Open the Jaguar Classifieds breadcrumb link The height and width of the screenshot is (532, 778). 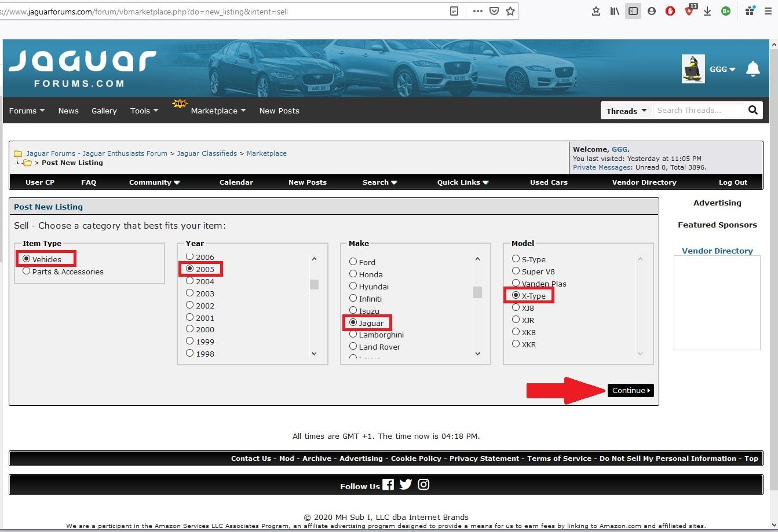pyautogui.click(x=207, y=153)
